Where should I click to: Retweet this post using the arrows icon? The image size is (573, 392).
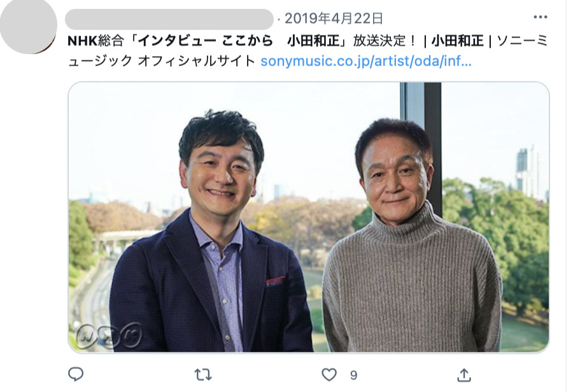202,374
